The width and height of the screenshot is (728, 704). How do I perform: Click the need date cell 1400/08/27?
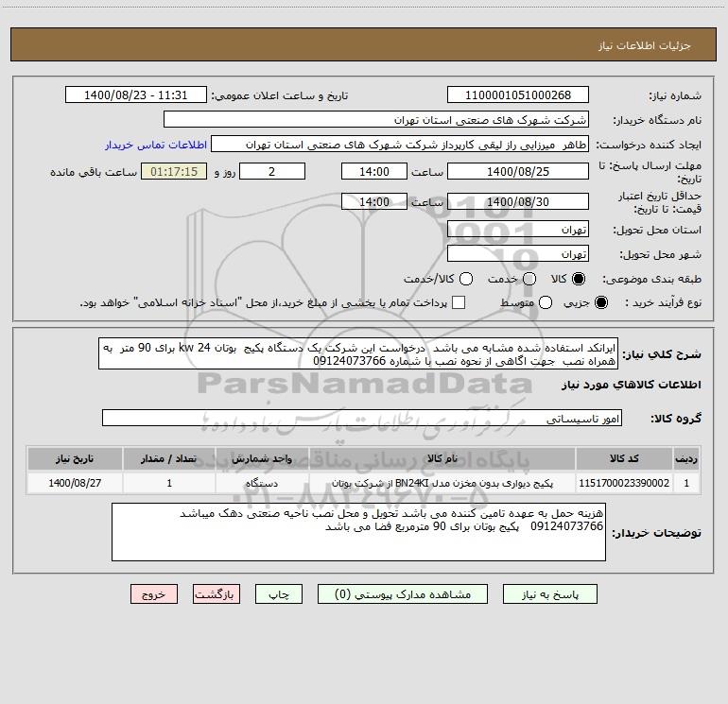[x=75, y=483]
